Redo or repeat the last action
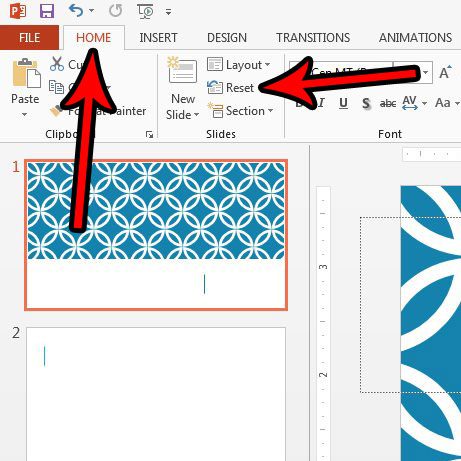Screen dimensions: 461x461 coord(115,11)
